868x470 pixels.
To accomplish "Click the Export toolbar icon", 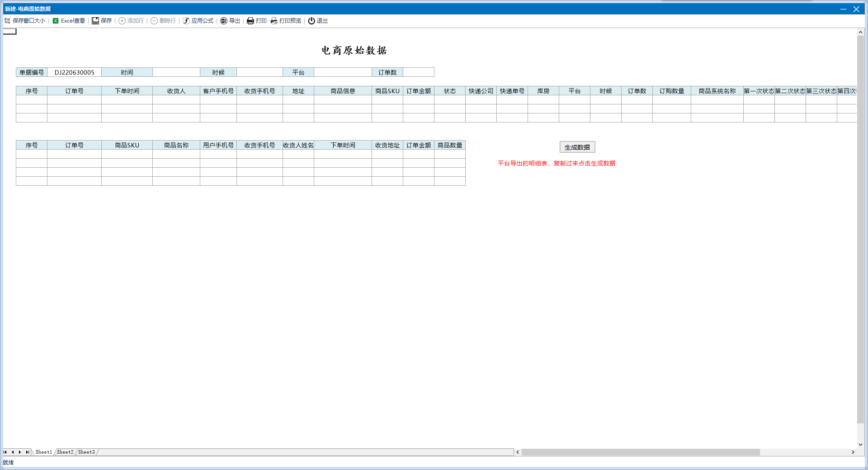I will point(224,21).
